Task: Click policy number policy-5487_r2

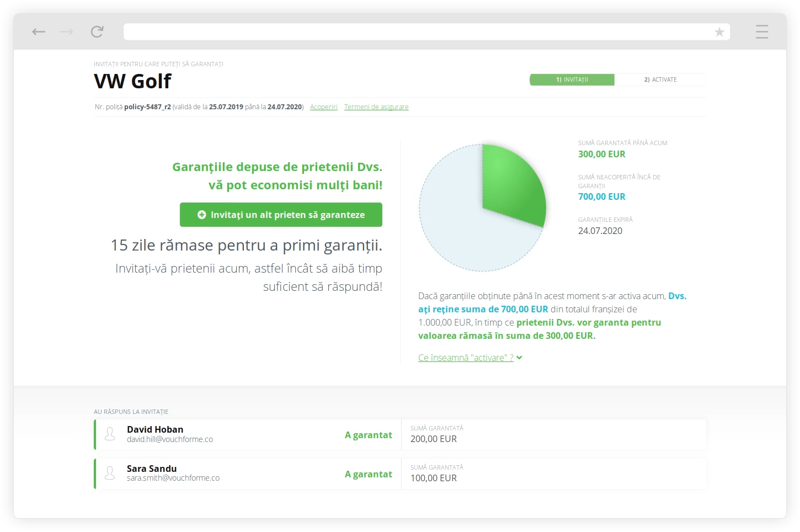Action: tap(147, 107)
